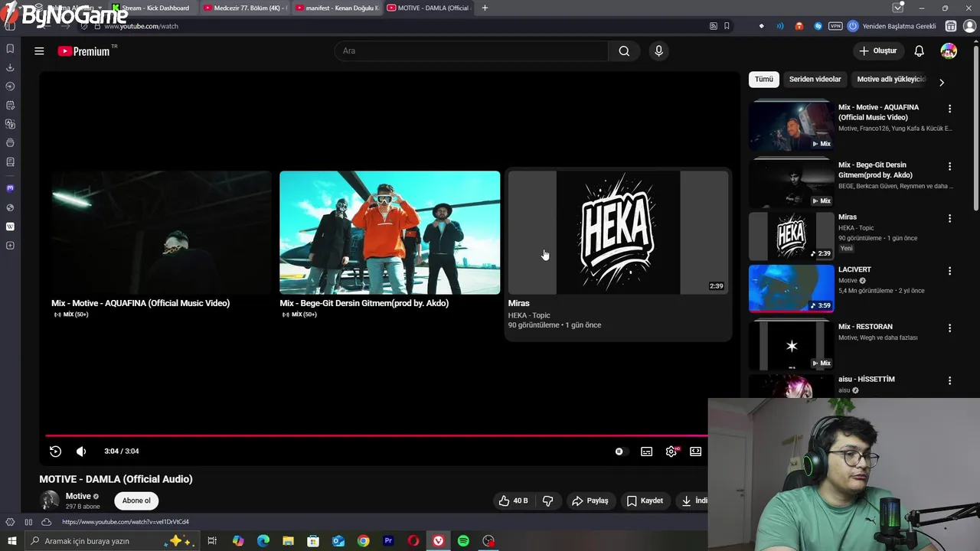Viewport: 980px width, 551px height.
Task: Select the Motive adlı yükleyici chip
Action: click(x=891, y=80)
